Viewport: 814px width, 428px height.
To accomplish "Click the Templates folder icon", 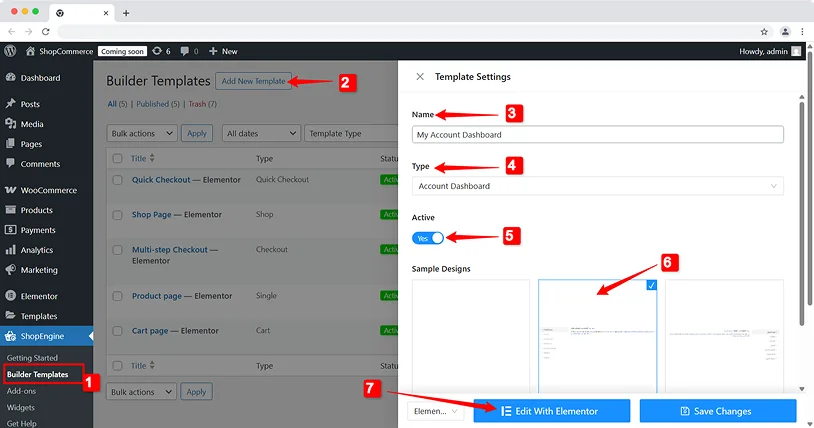I will pyautogui.click(x=10, y=315).
